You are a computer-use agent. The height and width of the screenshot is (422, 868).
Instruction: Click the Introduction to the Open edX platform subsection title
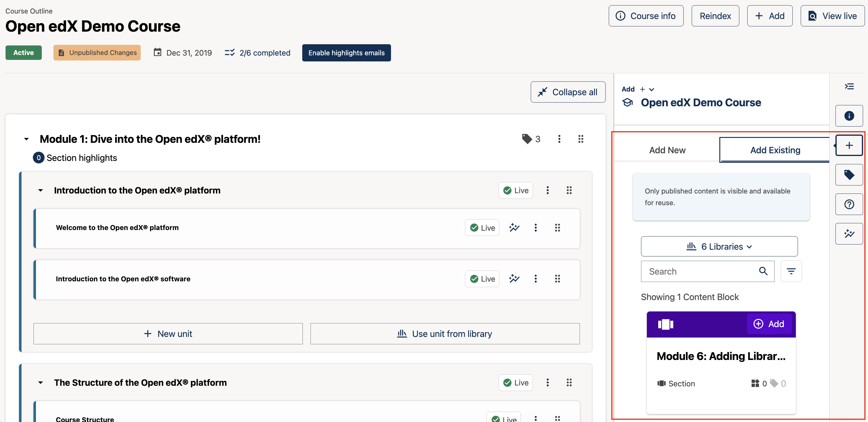pyautogui.click(x=137, y=190)
